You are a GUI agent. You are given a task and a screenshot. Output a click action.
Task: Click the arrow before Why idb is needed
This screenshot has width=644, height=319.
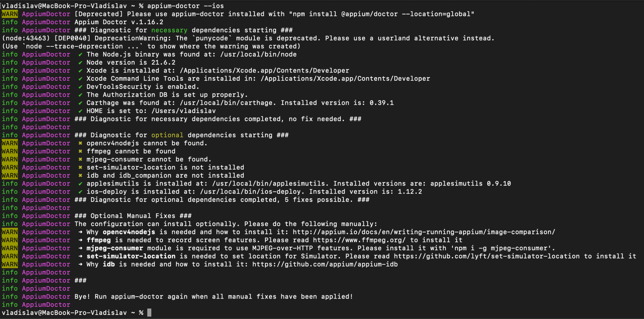point(80,264)
